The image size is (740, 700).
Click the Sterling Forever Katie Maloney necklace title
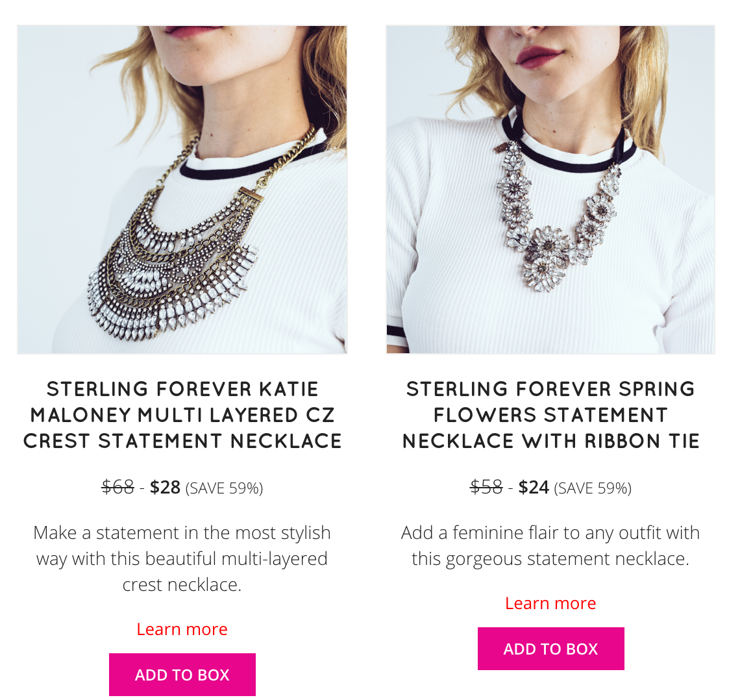[182, 416]
